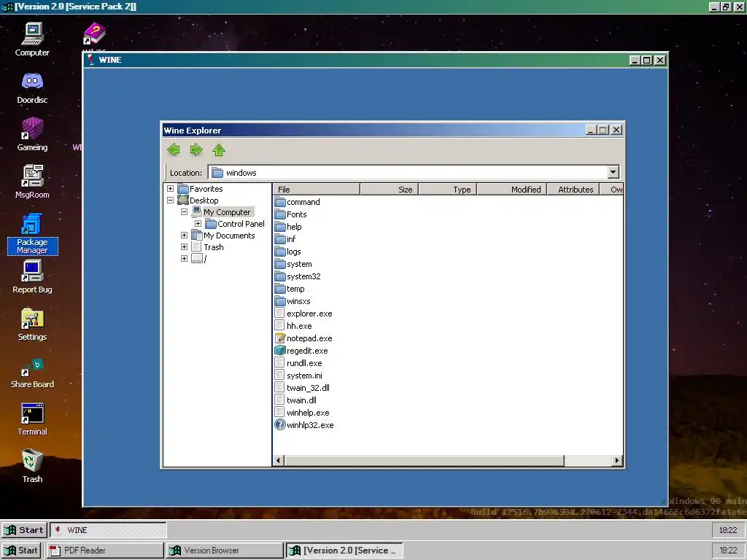Viewport: 747px width, 560px height.
Task: Open the Settings desktop icon
Action: [x=32, y=324]
